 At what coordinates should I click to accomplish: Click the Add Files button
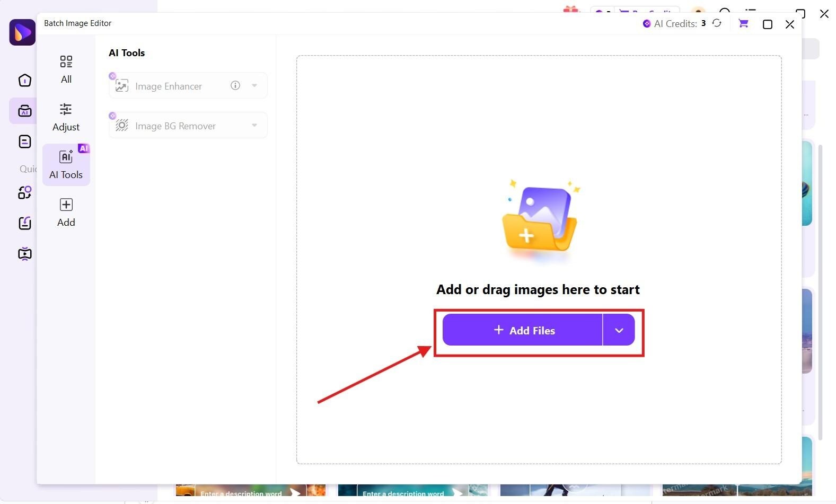(523, 330)
